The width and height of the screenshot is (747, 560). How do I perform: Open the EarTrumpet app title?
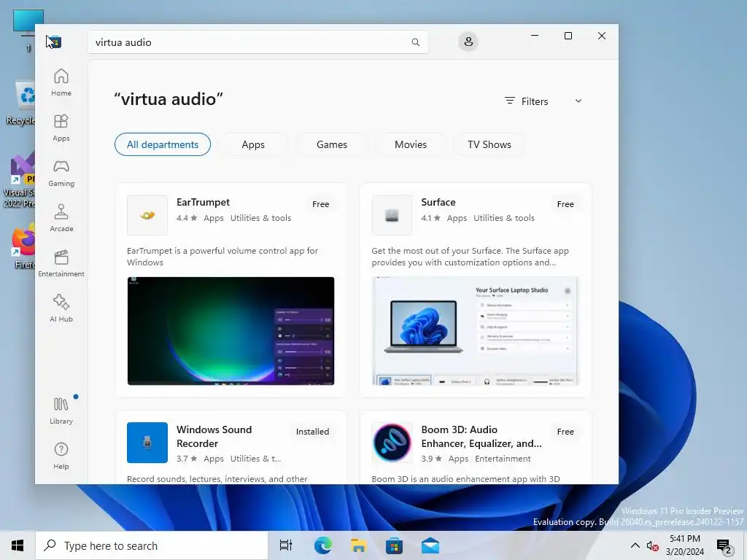[203, 202]
